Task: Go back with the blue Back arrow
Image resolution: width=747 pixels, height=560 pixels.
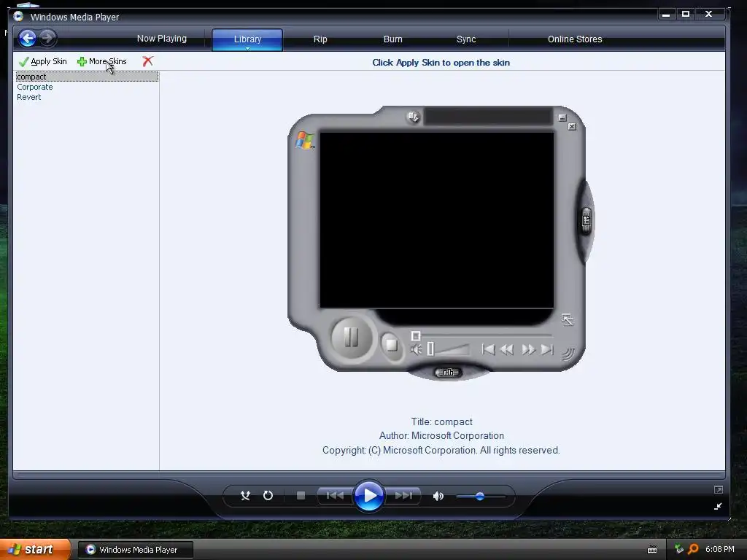Action: 27,38
